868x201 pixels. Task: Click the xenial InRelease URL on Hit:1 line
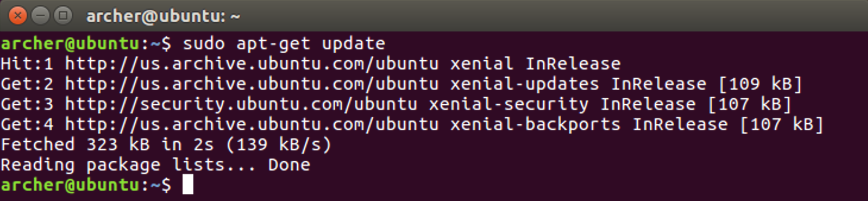(252, 64)
